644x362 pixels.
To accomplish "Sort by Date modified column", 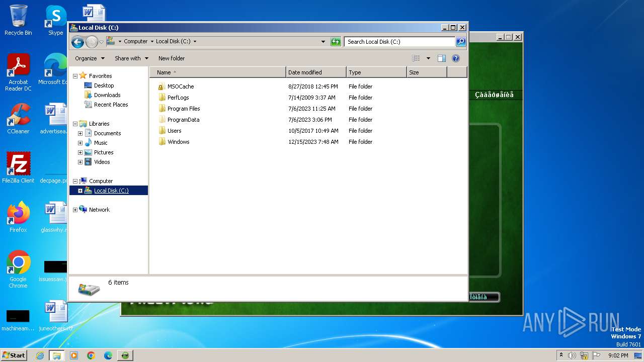I will (x=316, y=72).
